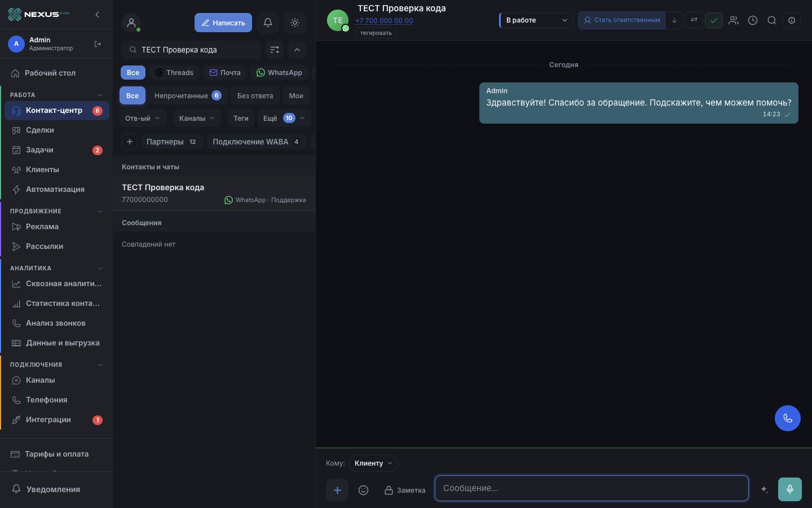Open Сделки in the sidebar
Image resolution: width=812 pixels, height=508 pixels.
(56, 130)
